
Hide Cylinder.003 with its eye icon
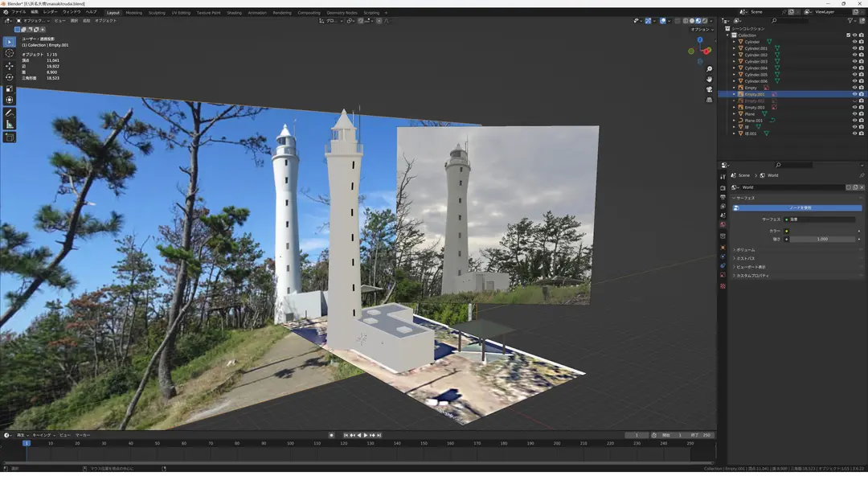coord(854,61)
